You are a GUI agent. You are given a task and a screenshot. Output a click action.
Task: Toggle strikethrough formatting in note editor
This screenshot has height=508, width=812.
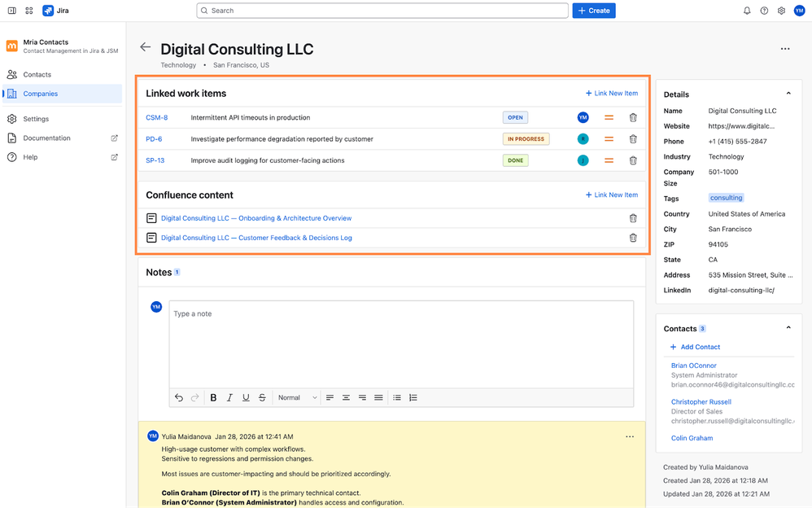tap(262, 397)
